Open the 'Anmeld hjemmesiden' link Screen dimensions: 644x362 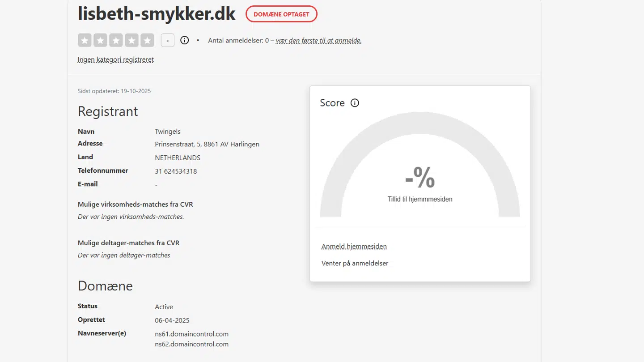354,246
